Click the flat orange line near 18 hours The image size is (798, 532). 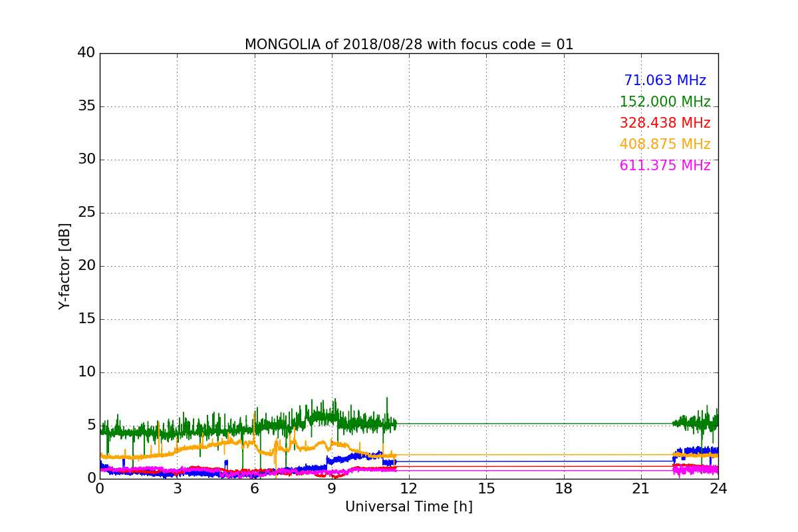tap(564, 455)
